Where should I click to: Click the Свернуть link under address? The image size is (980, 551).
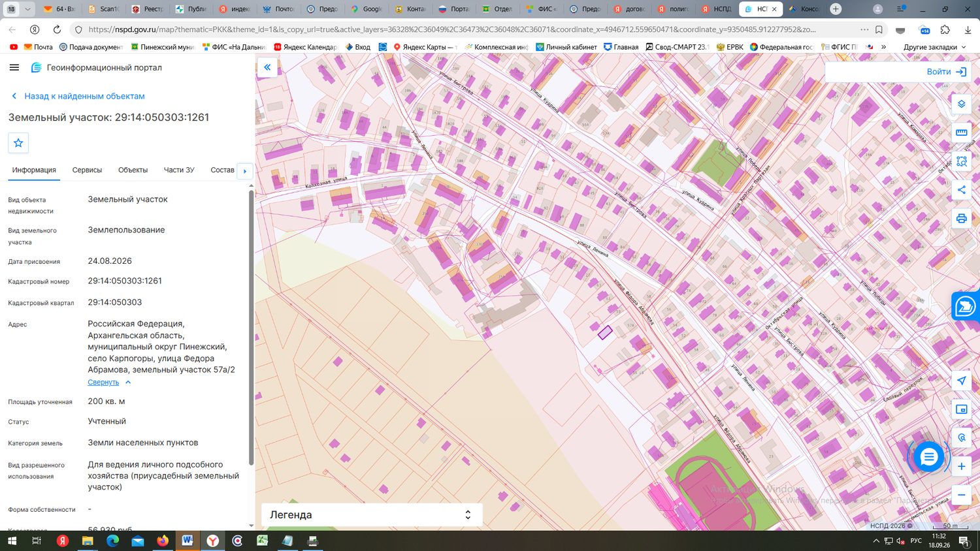(103, 382)
